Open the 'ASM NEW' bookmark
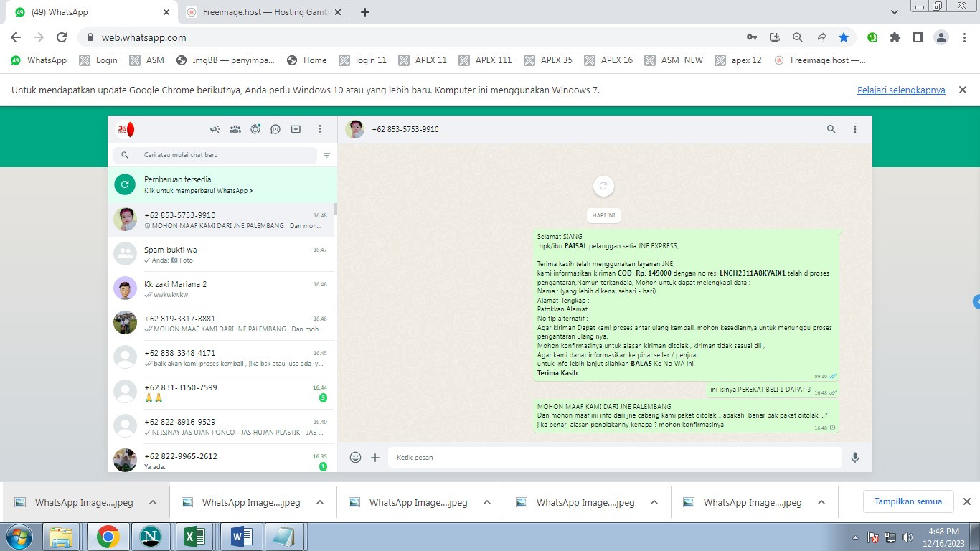Image resolution: width=980 pixels, height=551 pixels. point(674,60)
